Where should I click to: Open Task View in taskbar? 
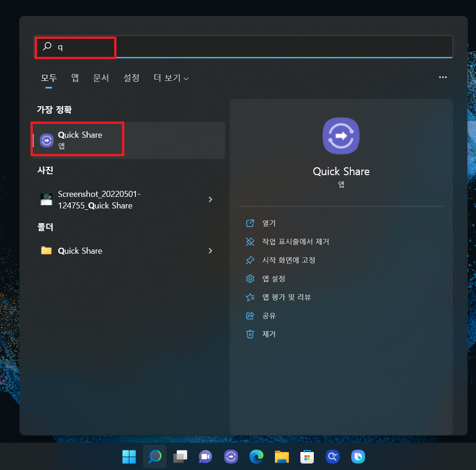180,457
